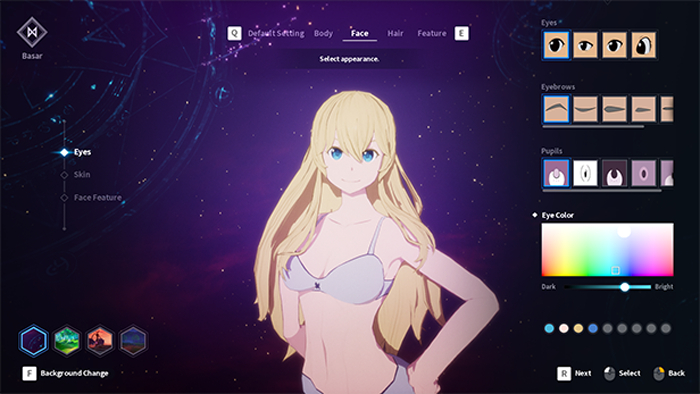The width and height of the screenshot is (700, 394).
Task: Select the first pupil style
Action: point(556,173)
